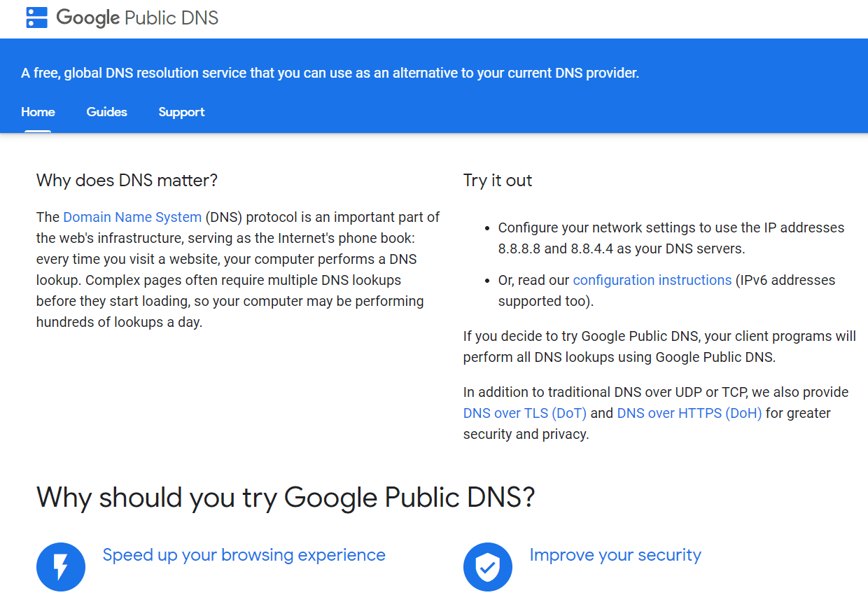Click the 8.8.8.8 IP address text
The width and height of the screenshot is (868, 609).
pos(519,248)
